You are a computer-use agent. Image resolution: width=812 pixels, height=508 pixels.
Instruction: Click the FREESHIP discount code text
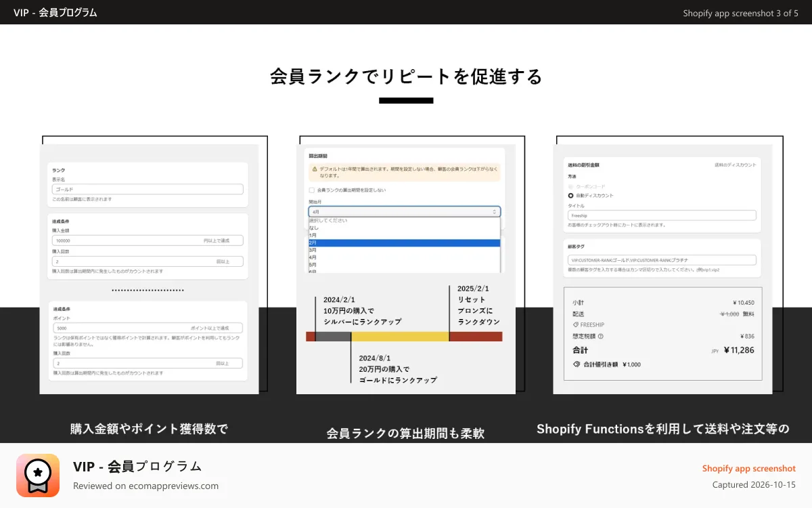[x=593, y=324]
